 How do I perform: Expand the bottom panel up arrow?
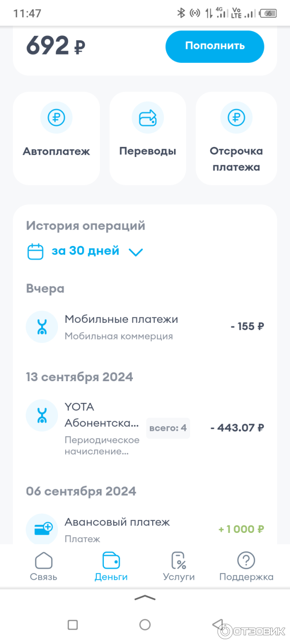click(x=145, y=598)
